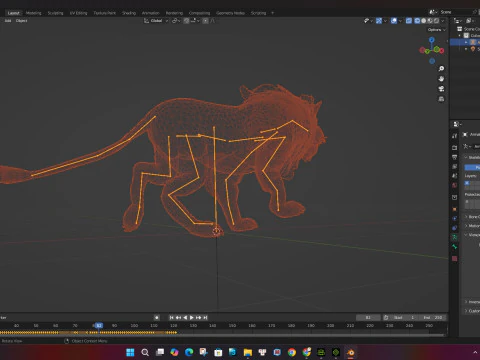Toggle viewport gizmos visibility
The width and height of the screenshot is (480, 360).
[x=379, y=21]
